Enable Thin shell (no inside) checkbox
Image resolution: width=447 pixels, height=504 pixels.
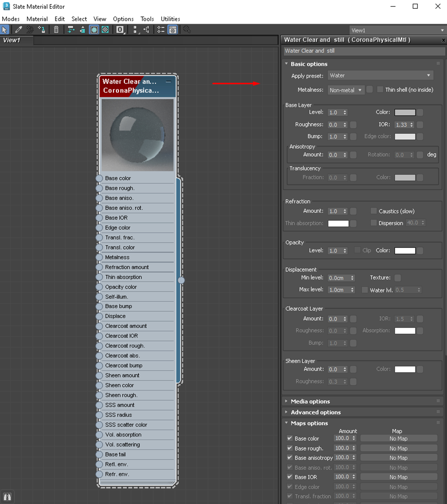coord(380,89)
